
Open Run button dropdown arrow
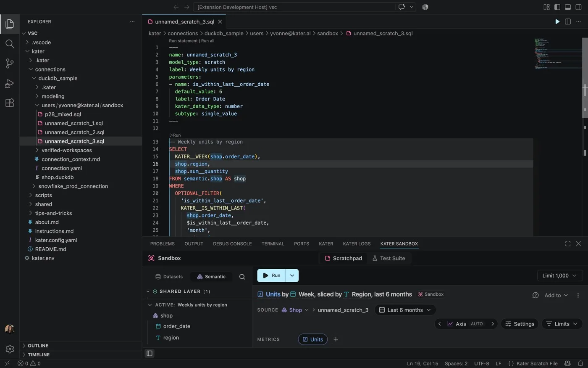click(x=292, y=275)
